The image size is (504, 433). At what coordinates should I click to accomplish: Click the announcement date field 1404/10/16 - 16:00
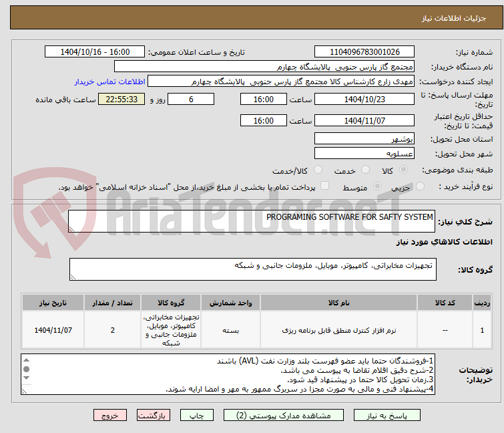(95, 52)
